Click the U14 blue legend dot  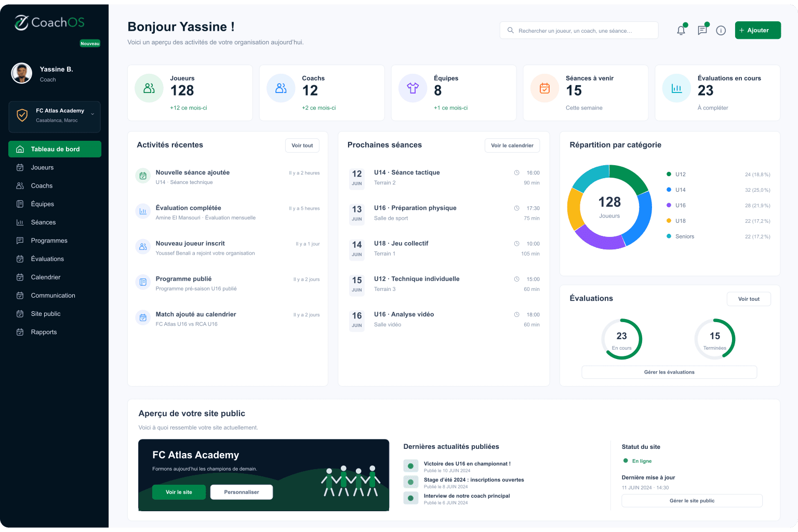(x=669, y=190)
